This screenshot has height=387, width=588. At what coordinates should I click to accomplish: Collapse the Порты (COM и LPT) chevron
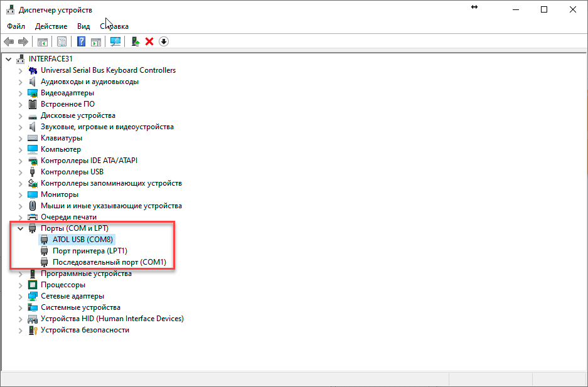point(21,228)
